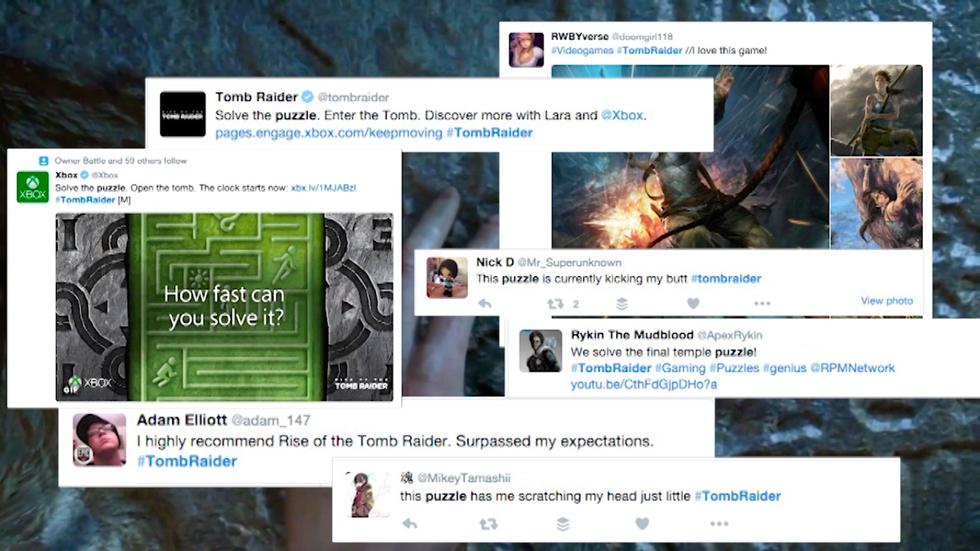Viewport: 980px width, 551px height.
Task: Open the youtu.be video link in Rykin's tweet
Action: [644, 385]
